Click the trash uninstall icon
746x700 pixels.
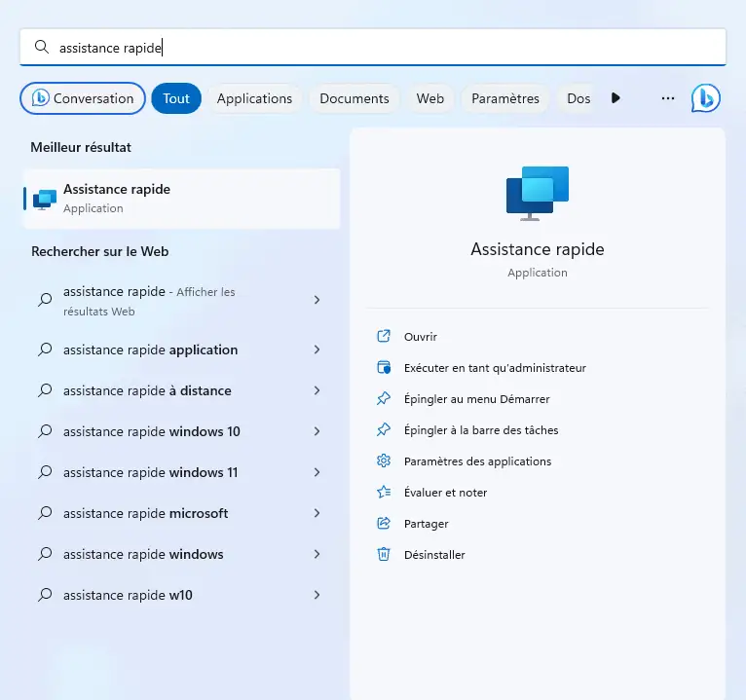click(384, 555)
